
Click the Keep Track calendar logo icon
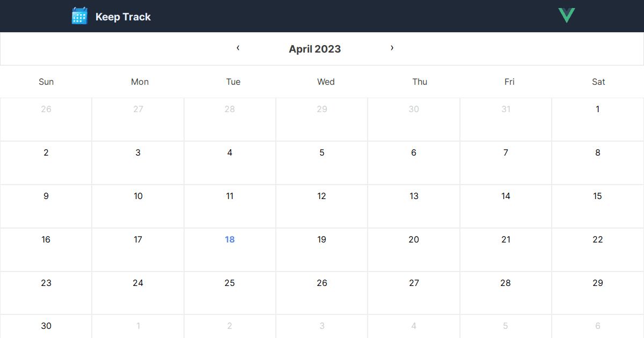pyautogui.click(x=79, y=16)
